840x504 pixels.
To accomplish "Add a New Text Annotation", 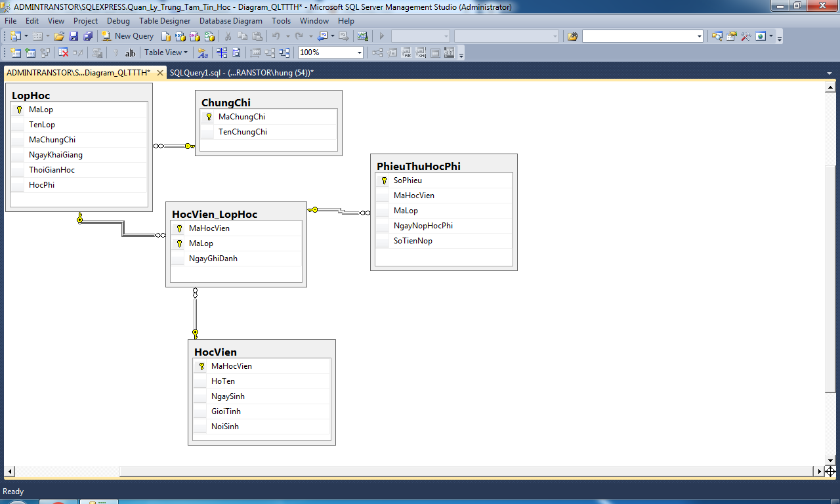I will 130,52.
